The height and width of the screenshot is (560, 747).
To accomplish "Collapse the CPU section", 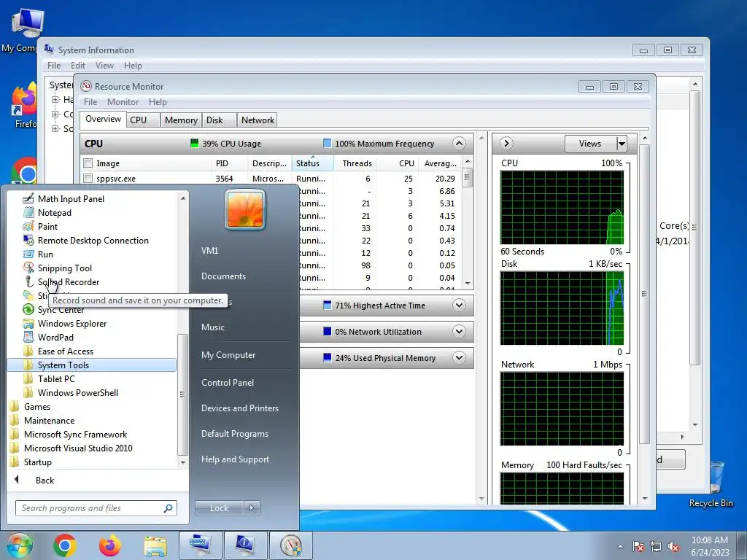I will (459, 144).
